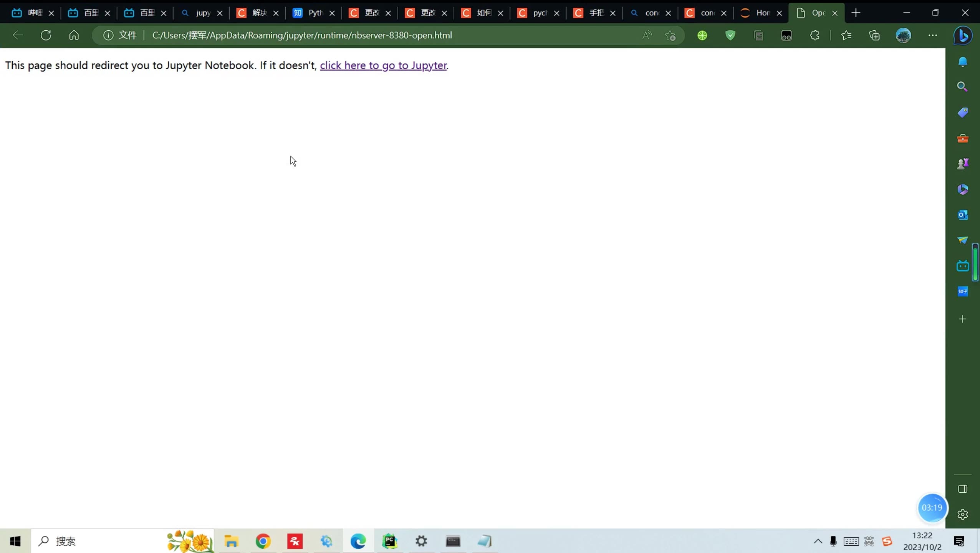Open the Tools toolbox icon in sidebar
This screenshot has height=553, width=980.
tap(963, 139)
